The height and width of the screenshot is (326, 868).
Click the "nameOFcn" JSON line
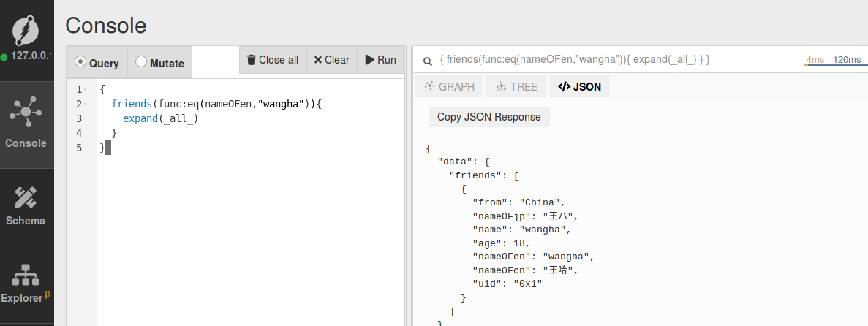[525, 270]
